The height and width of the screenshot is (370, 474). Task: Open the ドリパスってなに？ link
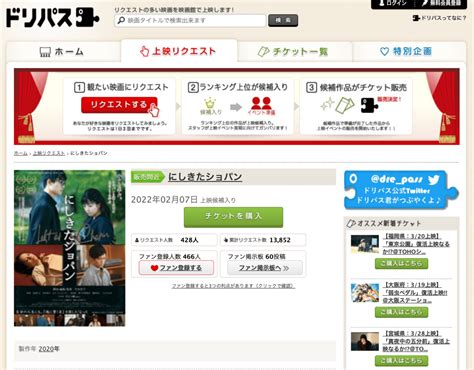pyautogui.click(x=439, y=18)
